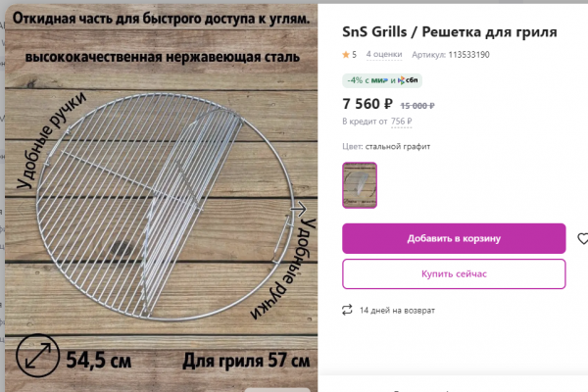Click "14 дней на возврат" text
Viewport: 588px width, 392px height.
[397, 311]
